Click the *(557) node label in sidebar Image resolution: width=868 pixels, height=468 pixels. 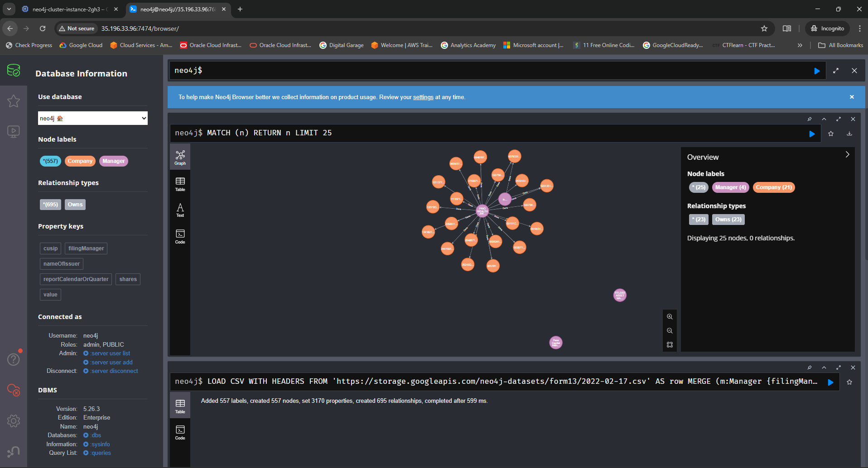click(50, 161)
